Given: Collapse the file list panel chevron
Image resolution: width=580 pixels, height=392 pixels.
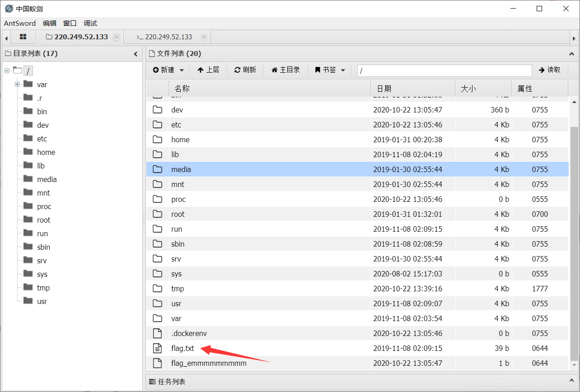Looking at the screenshot, I should 571,54.
